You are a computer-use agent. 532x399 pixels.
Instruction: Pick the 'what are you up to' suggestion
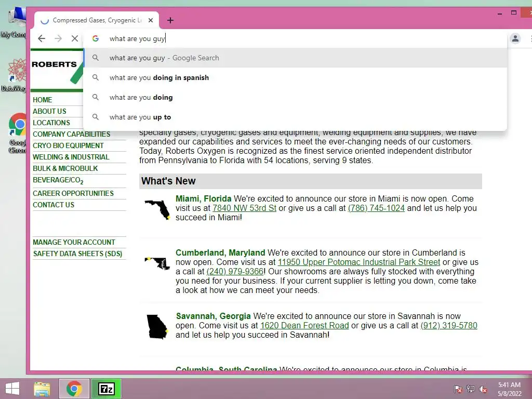tap(295, 117)
